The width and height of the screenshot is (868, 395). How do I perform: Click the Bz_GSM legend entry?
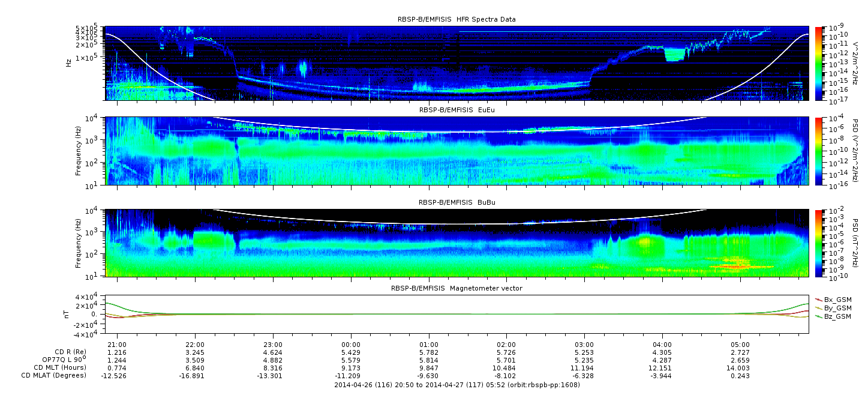pyautogui.click(x=837, y=316)
